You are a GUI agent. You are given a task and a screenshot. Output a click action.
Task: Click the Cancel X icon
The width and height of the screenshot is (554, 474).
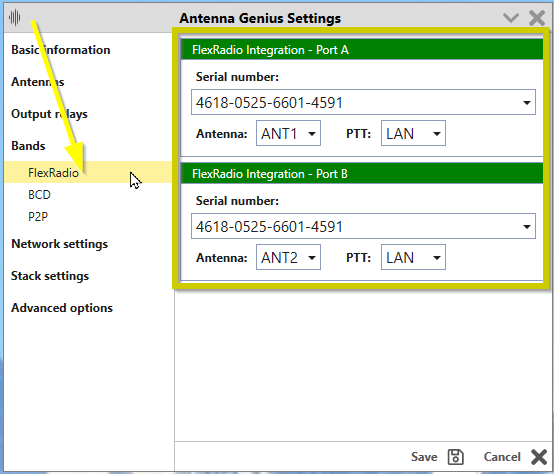[x=539, y=457]
